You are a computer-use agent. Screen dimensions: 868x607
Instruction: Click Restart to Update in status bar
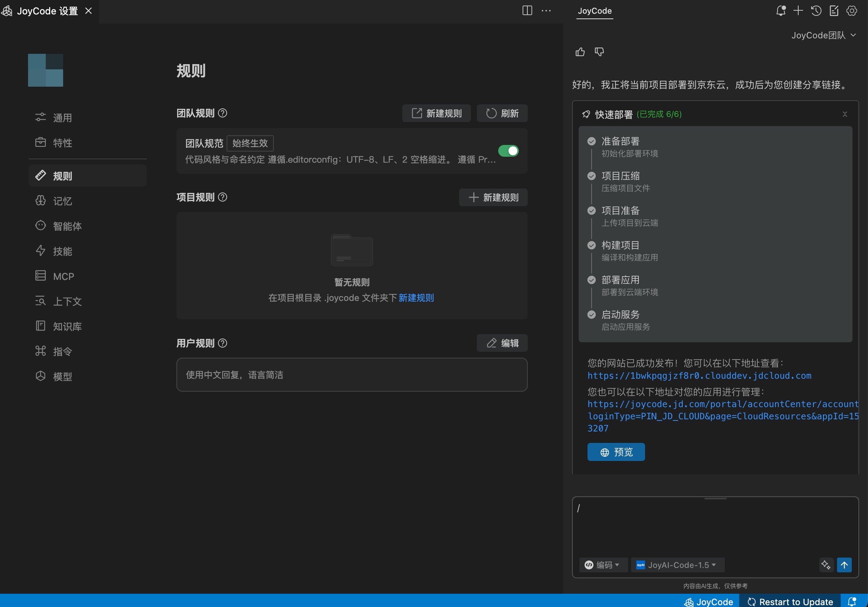790,601
